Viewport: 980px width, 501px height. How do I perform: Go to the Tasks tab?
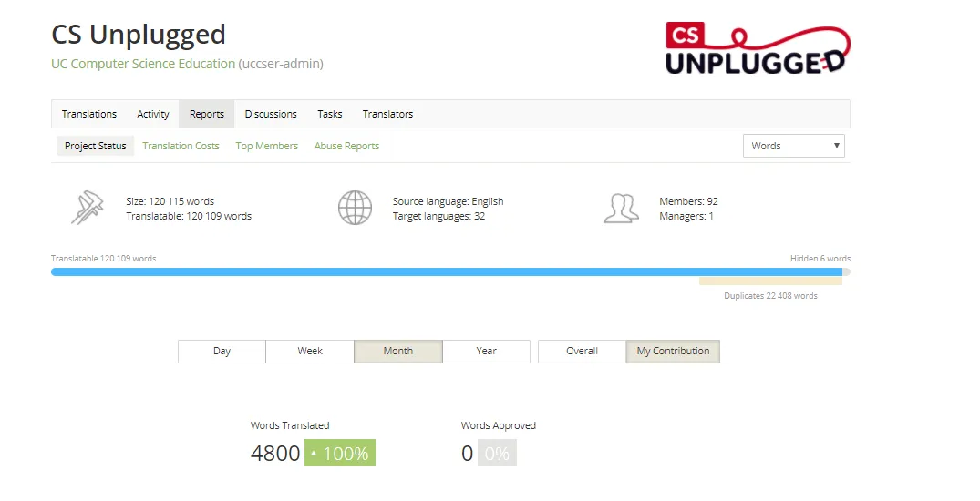(329, 114)
